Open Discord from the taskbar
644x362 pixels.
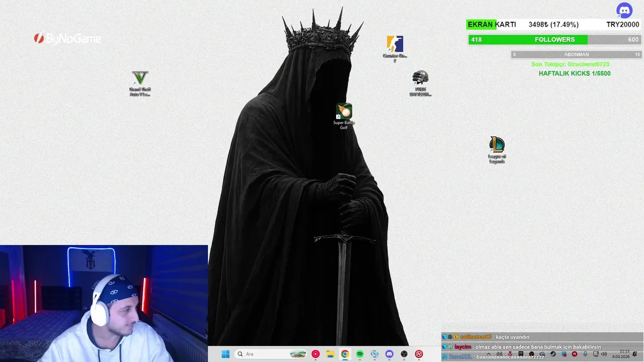click(x=389, y=354)
